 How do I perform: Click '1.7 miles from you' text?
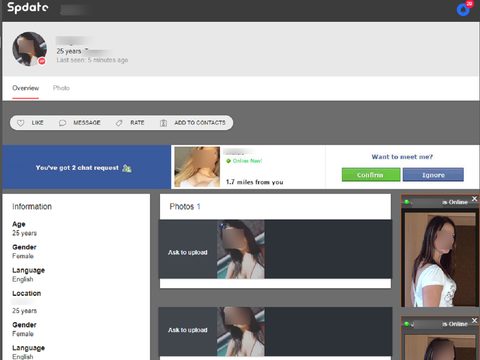pos(255,182)
